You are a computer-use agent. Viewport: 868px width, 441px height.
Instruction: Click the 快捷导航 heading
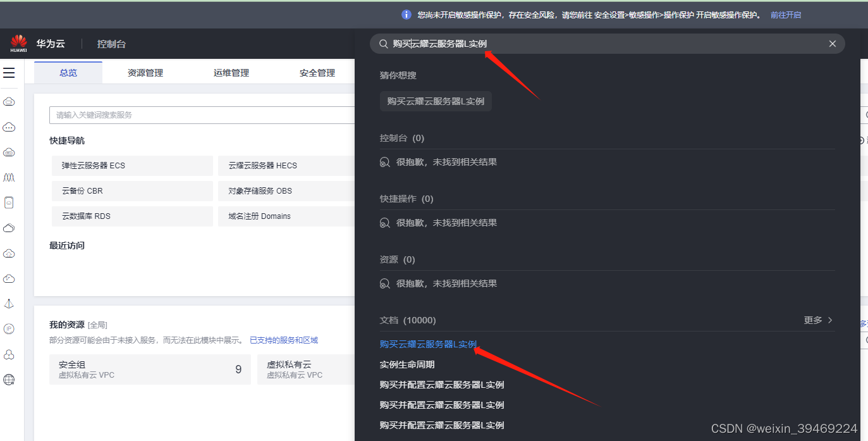click(67, 140)
